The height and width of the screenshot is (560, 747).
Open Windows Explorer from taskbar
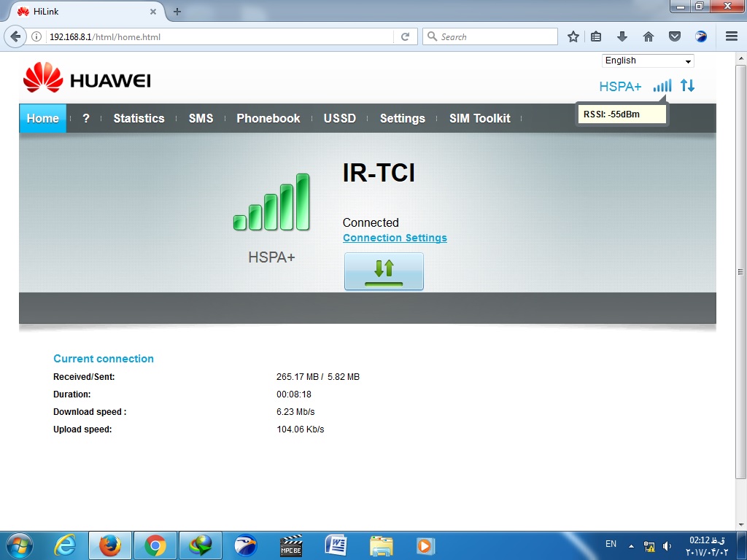coord(381,545)
